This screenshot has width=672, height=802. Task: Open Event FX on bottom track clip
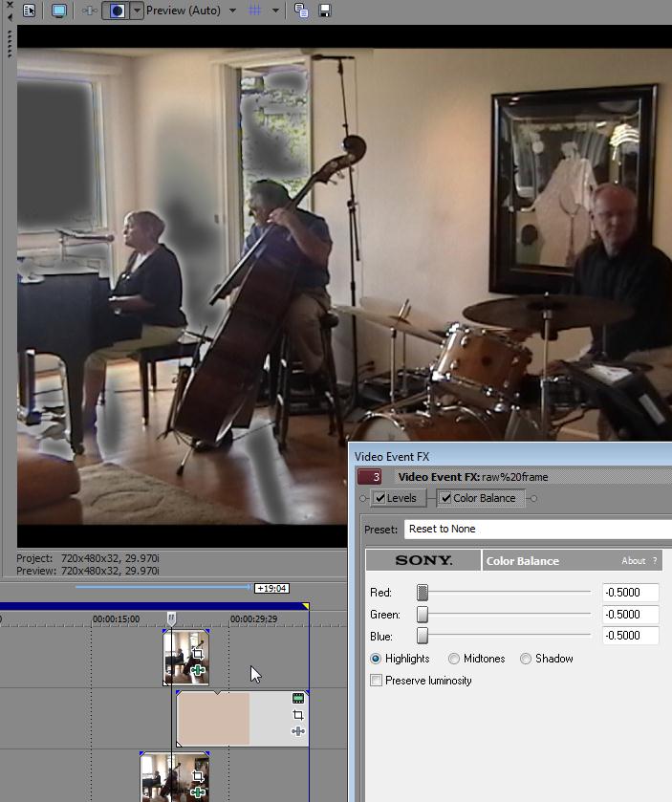[x=198, y=792]
